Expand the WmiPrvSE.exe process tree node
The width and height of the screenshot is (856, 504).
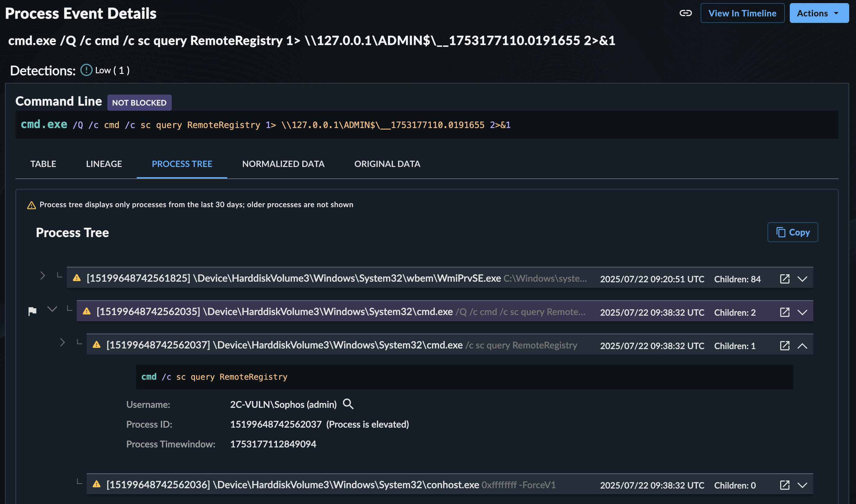[x=42, y=276]
